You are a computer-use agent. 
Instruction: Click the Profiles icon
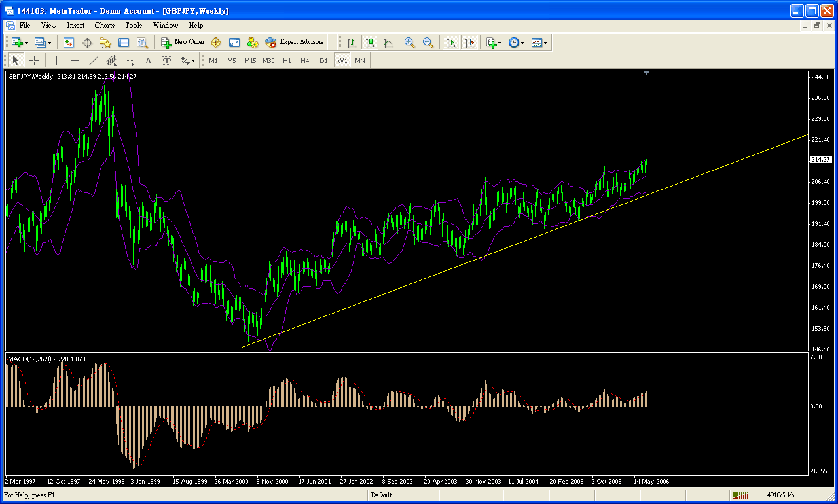pyautogui.click(x=40, y=42)
